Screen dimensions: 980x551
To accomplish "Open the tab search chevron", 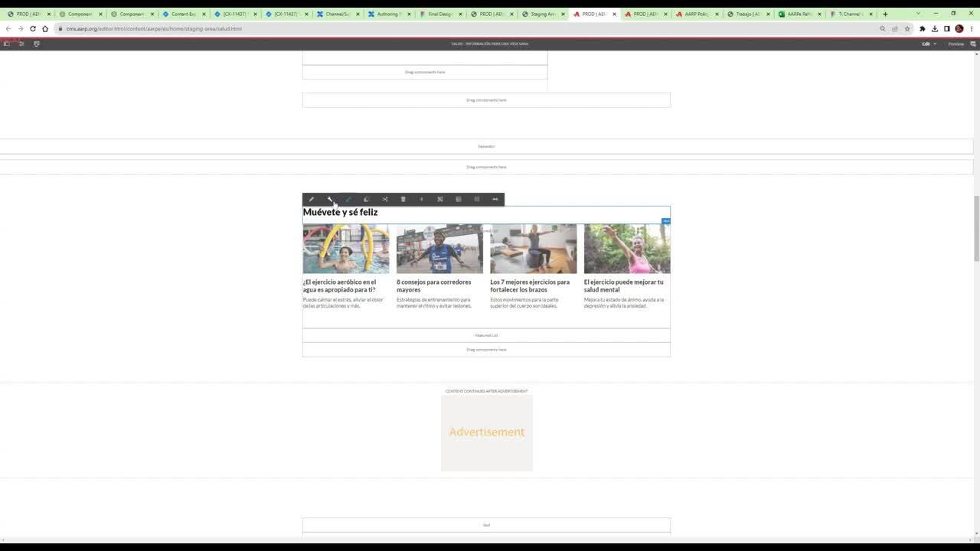I will point(918,14).
